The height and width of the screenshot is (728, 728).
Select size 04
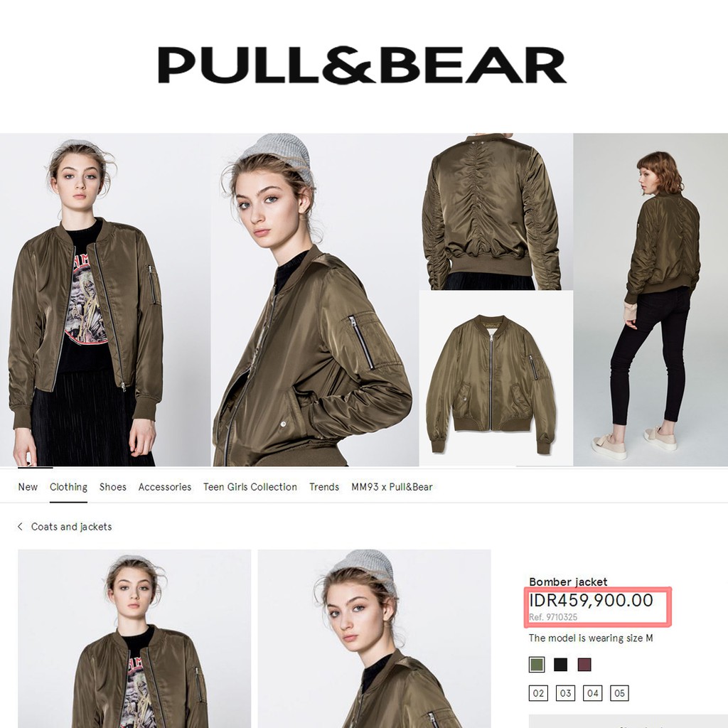(x=592, y=693)
